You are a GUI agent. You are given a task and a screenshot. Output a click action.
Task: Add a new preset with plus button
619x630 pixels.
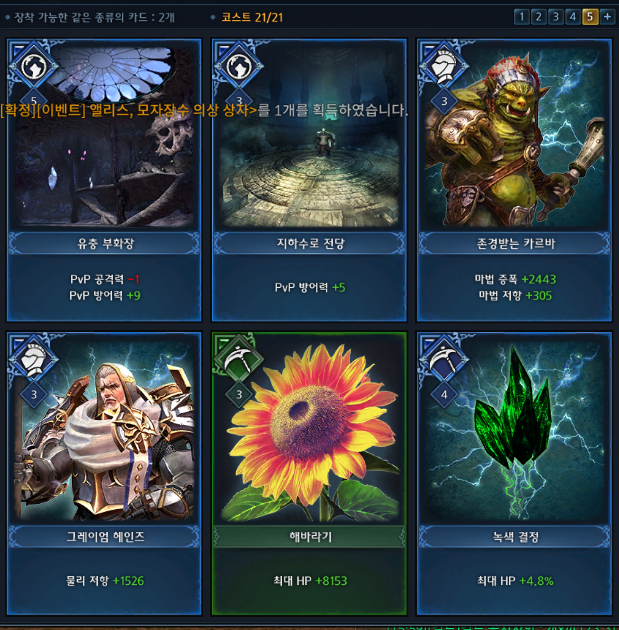[x=607, y=17]
